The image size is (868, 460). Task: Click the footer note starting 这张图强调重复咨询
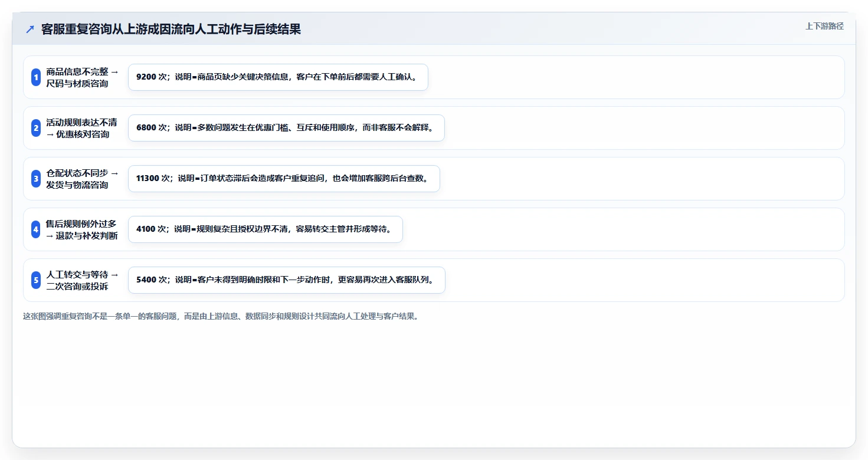(221, 316)
